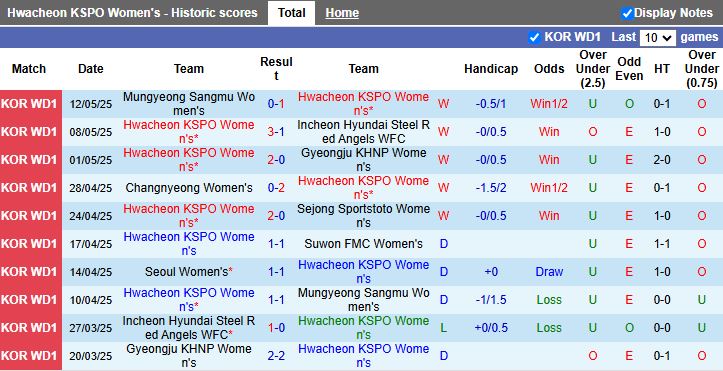Toggle the Display Notes checkbox
Image resolution: width=723 pixels, height=371 pixels.
[x=627, y=13]
